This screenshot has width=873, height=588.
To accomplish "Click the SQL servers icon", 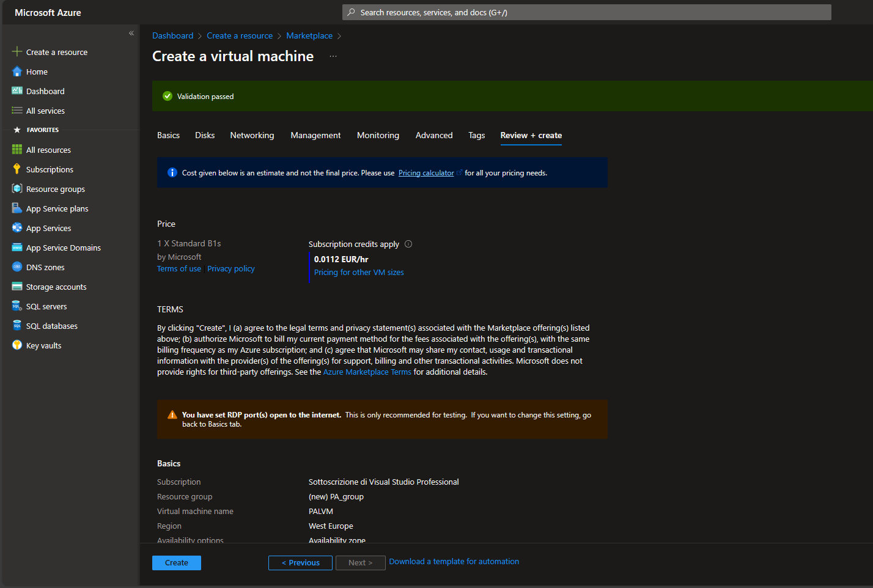I will click(17, 306).
